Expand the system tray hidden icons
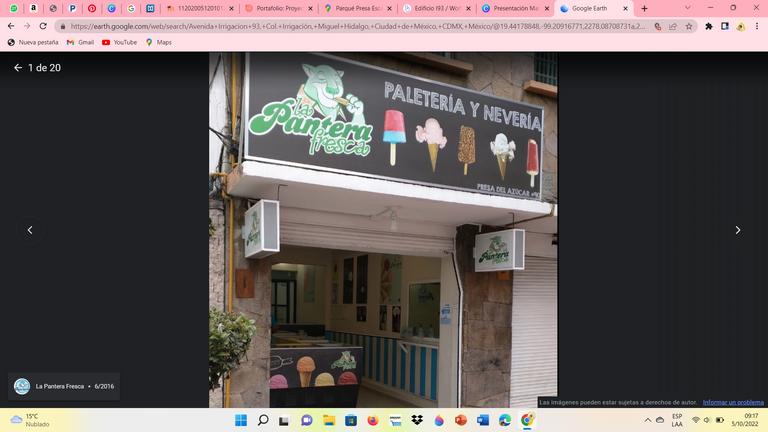 point(648,420)
